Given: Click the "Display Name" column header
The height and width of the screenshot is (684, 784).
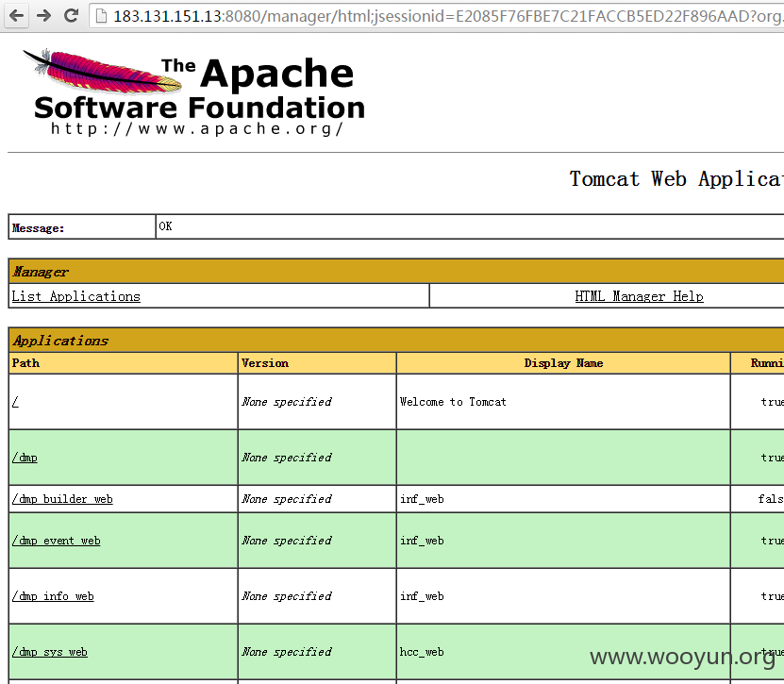Looking at the screenshot, I should point(563,363).
